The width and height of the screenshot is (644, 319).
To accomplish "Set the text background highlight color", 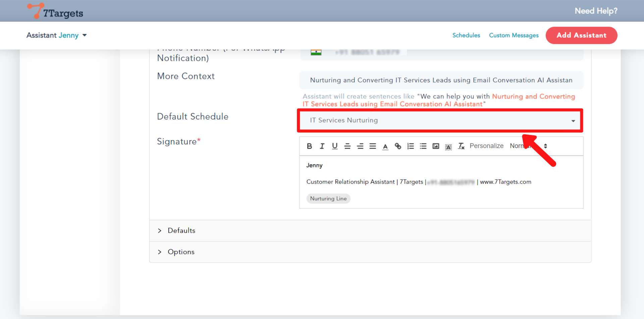I will 448,146.
